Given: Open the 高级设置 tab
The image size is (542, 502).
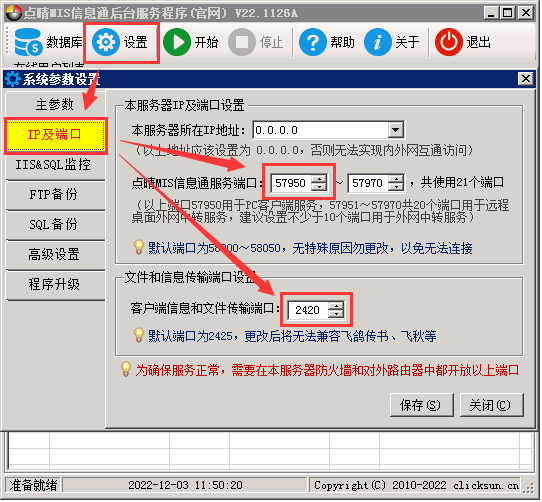Looking at the screenshot, I should [55, 255].
